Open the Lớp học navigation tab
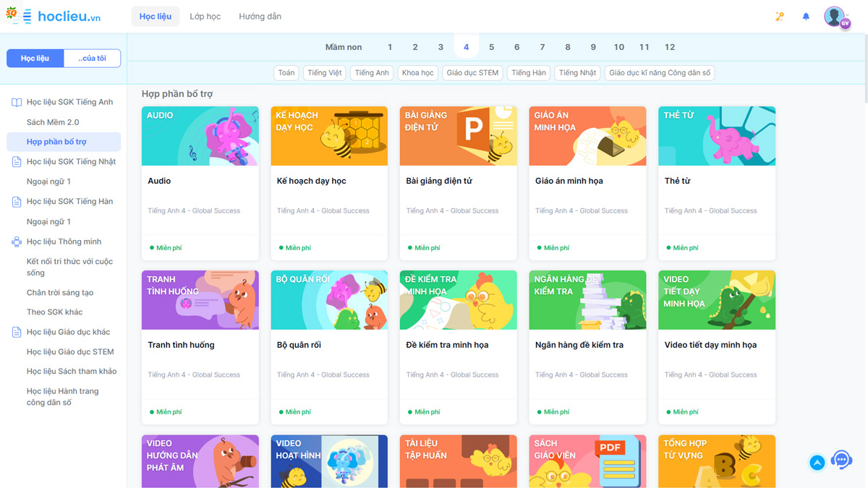The height and width of the screenshot is (488, 868). point(205,16)
